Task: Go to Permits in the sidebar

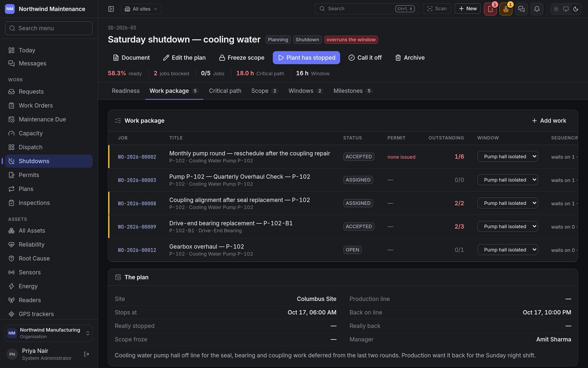Action: tap(49, 175)
